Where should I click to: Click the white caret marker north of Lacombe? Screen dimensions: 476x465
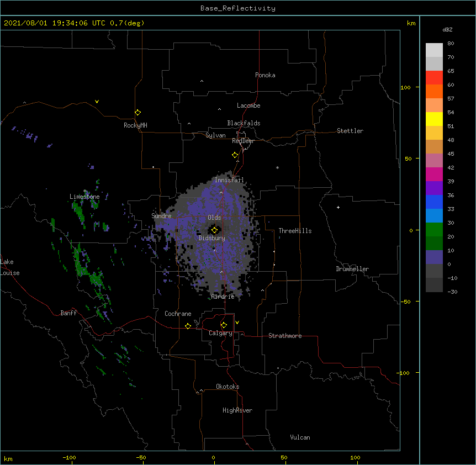pyautogui.click(x=202, y=81)
